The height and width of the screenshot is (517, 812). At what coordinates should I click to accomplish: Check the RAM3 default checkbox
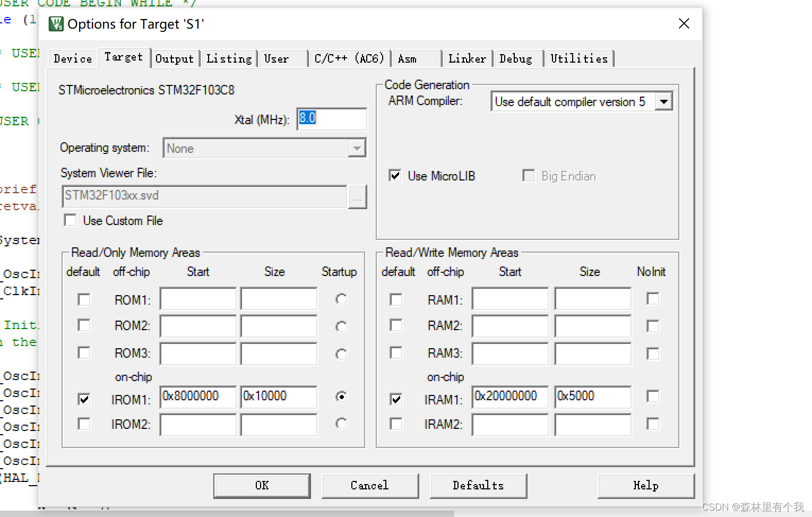click(396, 352)
